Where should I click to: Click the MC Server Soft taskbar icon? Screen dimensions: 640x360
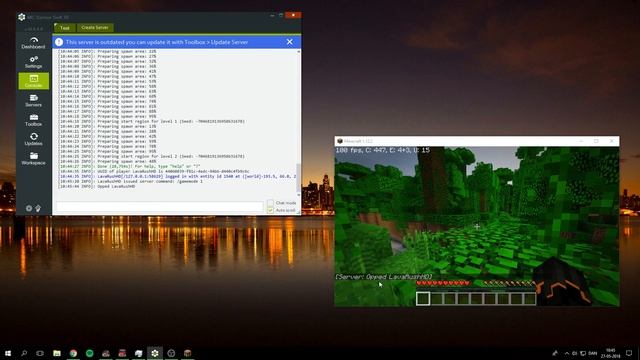pos(155,353)
